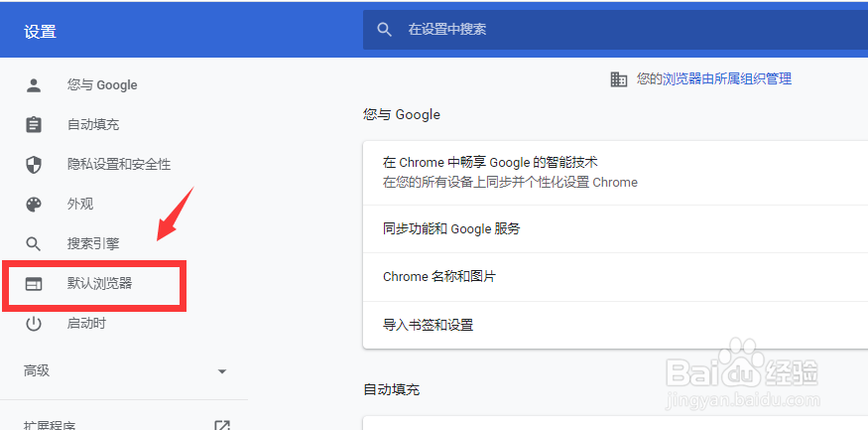This screenshot has width=868, height=430.
Task: Go to 隐私设置和安全性 settings
Action: (119, 165)
